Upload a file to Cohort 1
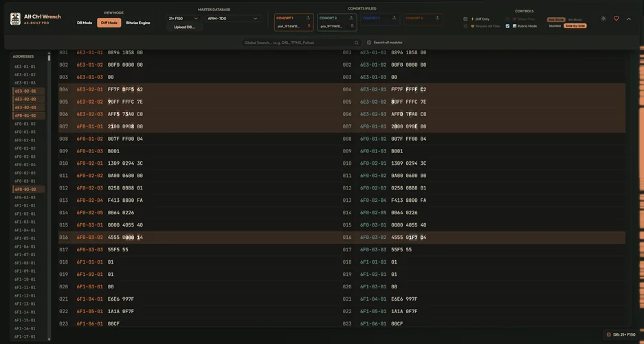This screenshot has height=344, width=644. [308, 18]
